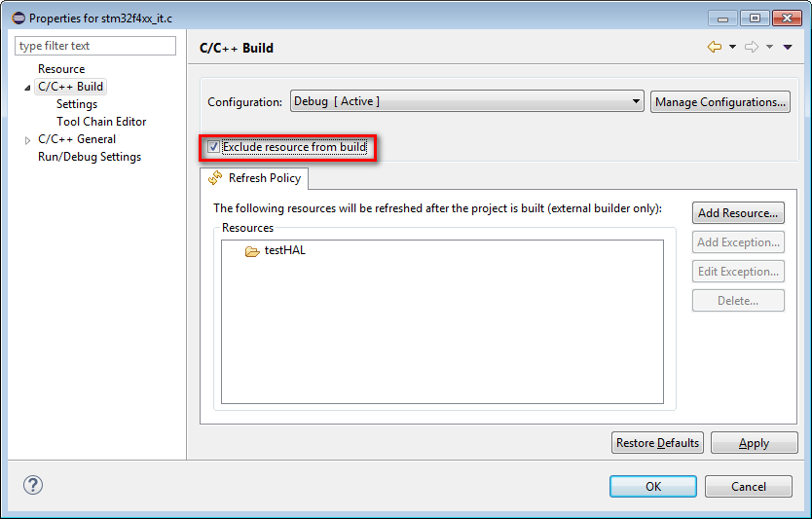Open the forward history dropdown arrow
The image size is (812, 519).
(x=769, y=47)
